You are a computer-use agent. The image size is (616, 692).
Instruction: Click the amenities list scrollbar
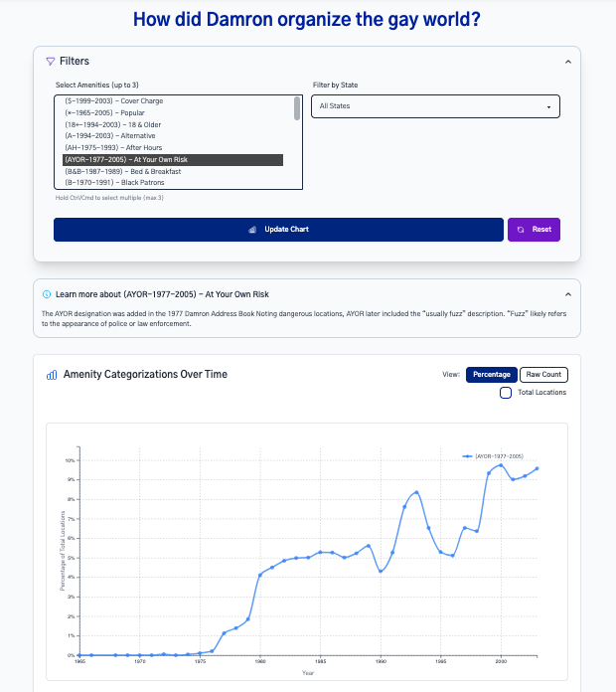coord(297,109)
